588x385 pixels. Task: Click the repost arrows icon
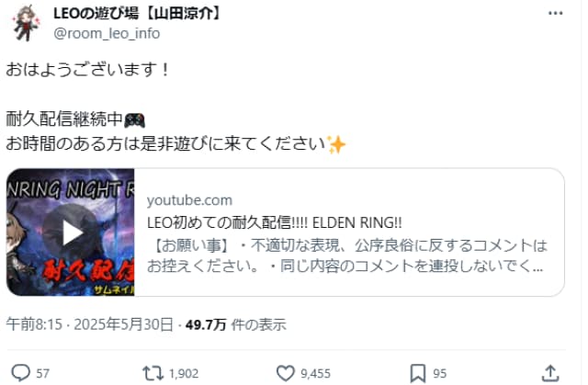point(153,373)
